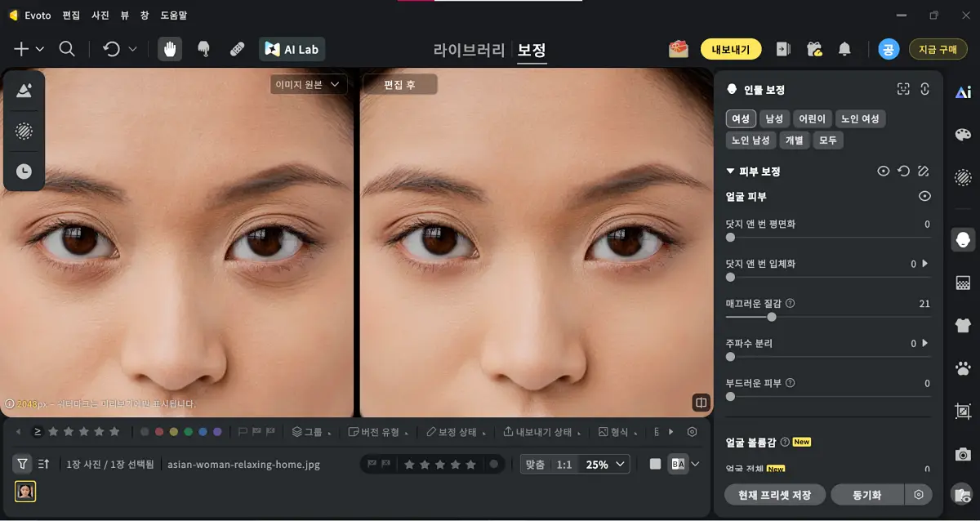Open the 뷰 menu
The height and width of the screenshot is (521, 980).
coord(124,15)
